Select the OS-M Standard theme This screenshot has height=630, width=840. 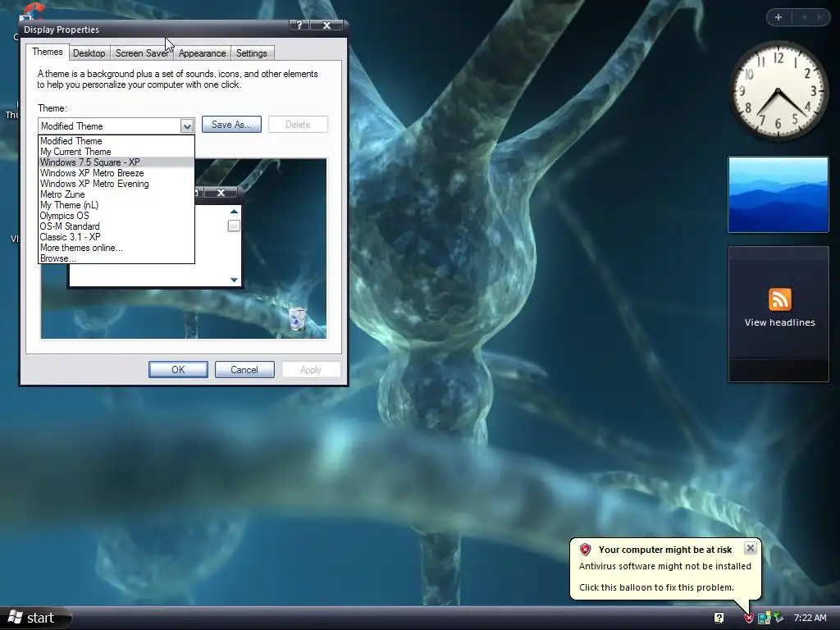116,226
